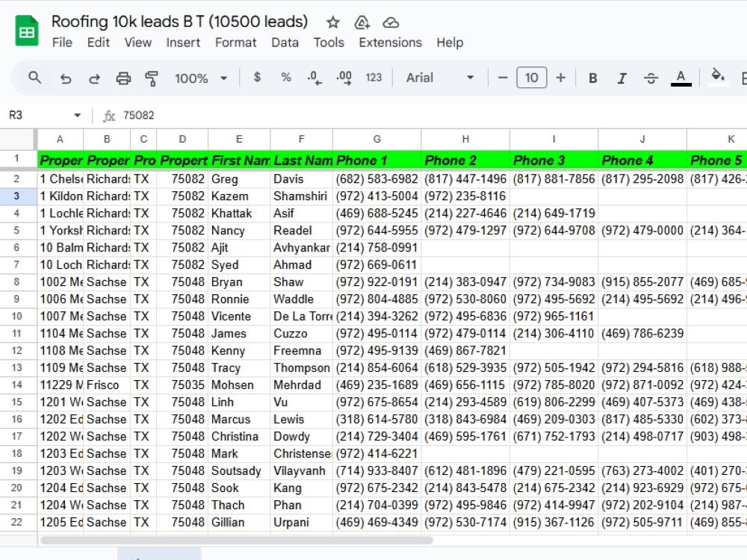Redo the last action
This screenshot has width=747, height=560.
[94, 78]
